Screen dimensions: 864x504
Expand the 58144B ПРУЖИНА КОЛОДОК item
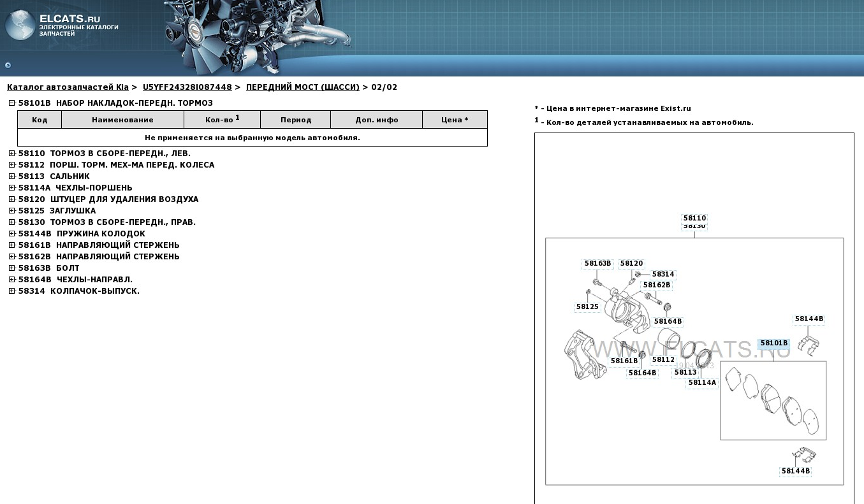pos(11,234)
